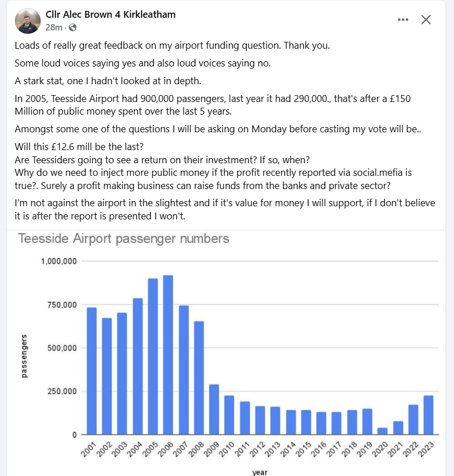
Task: Click the 2006 bar in the chart
Action: coord(168,355)
